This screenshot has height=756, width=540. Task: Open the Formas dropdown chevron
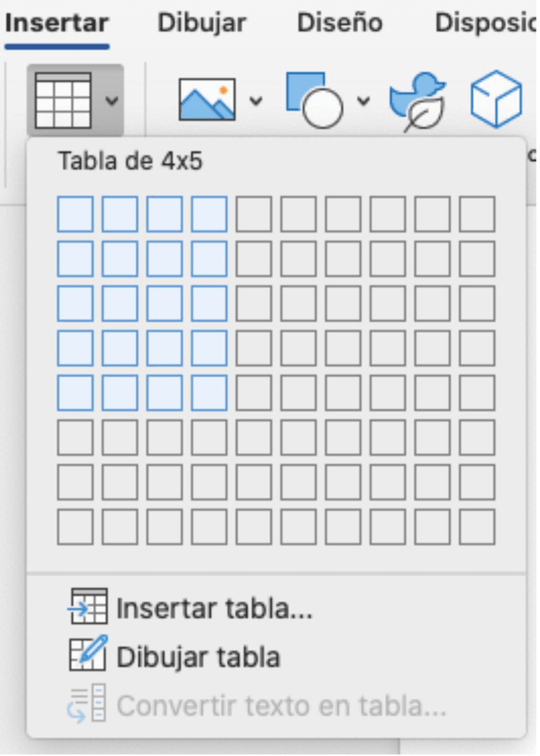(x=364, y=101)
